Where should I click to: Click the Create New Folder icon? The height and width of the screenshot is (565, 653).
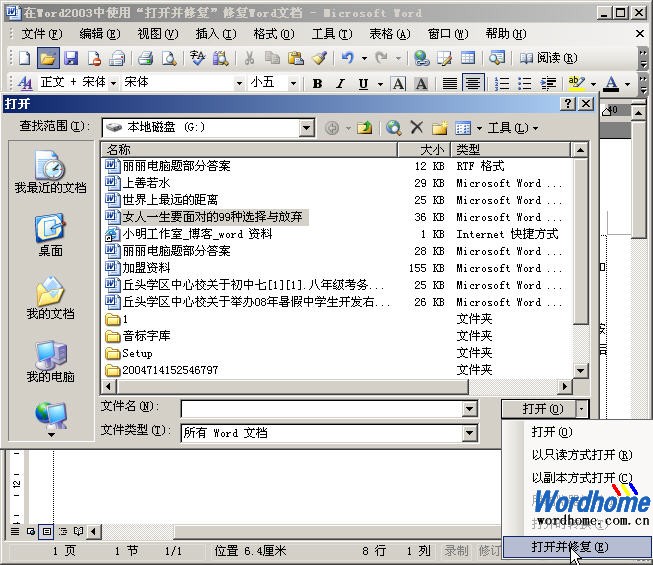(x=439, y=128)
